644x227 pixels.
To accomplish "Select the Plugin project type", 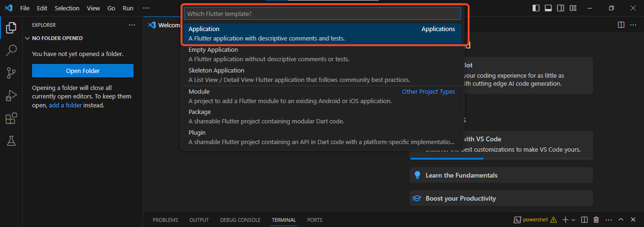I will 322,137.
